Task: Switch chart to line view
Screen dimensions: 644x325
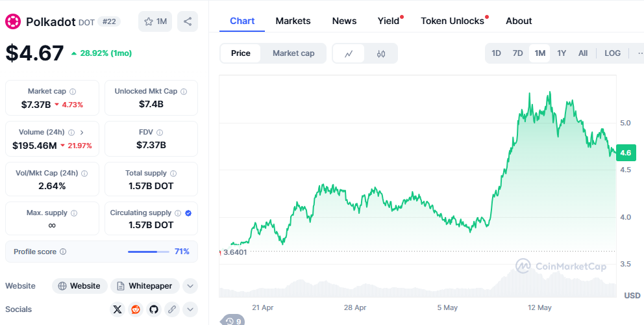Action: pyautogui.click(x=349, y=53)
